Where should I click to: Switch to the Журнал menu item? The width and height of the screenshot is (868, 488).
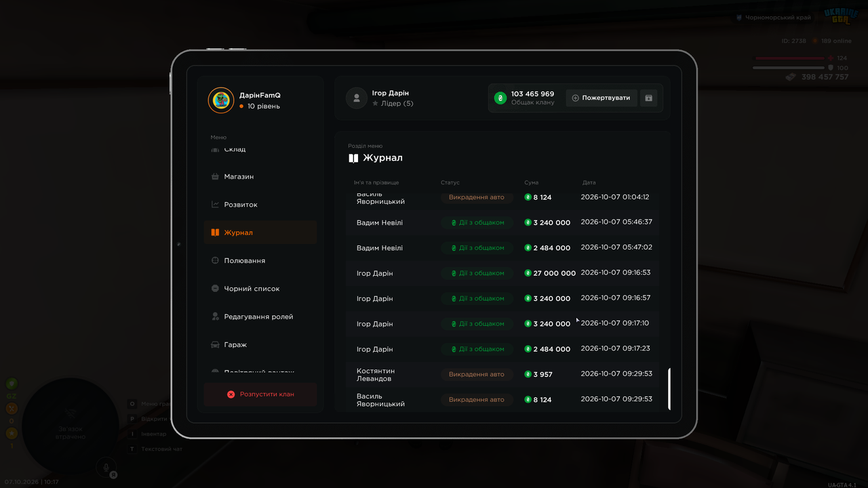tap(260, 232)
